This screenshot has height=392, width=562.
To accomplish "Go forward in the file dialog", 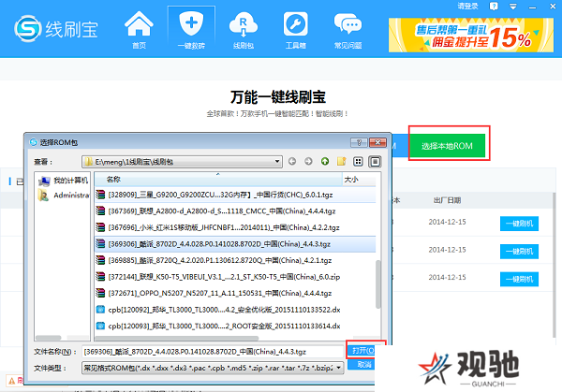I will click(x=308, y=162).
